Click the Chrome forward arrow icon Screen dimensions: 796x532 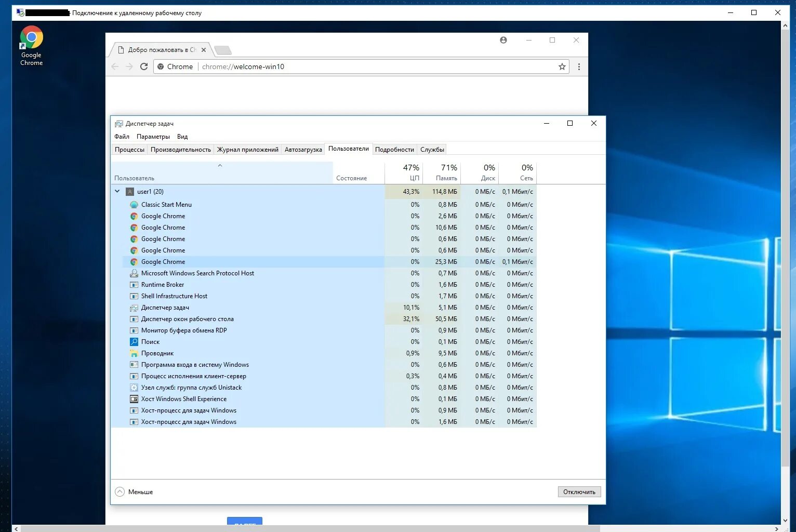pyautogui.click(x=129, y=66)
